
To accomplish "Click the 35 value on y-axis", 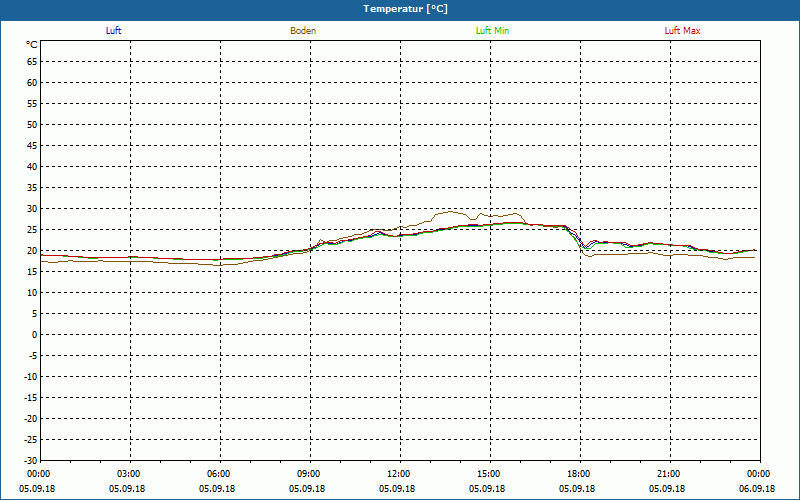I will coord(32,188).
